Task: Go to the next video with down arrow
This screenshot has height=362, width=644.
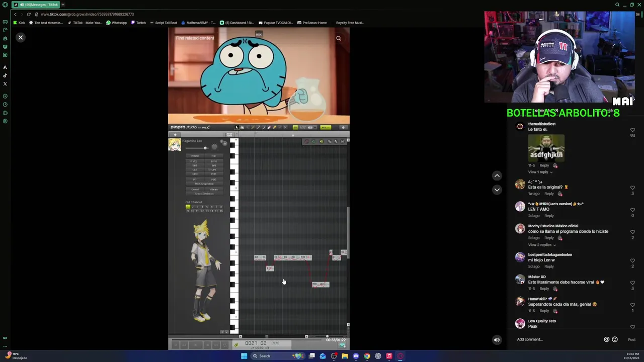Action: point(497,190)
